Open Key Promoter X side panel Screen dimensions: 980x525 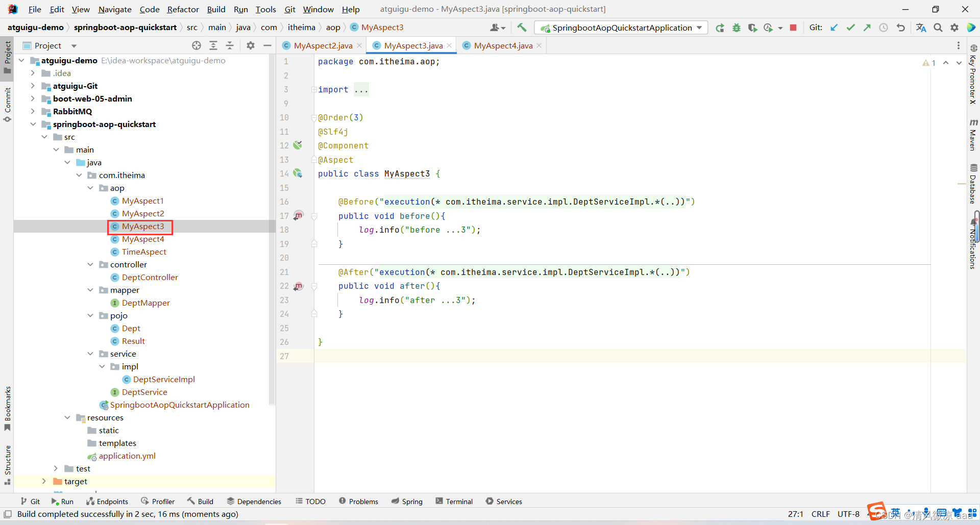[973, 74]
